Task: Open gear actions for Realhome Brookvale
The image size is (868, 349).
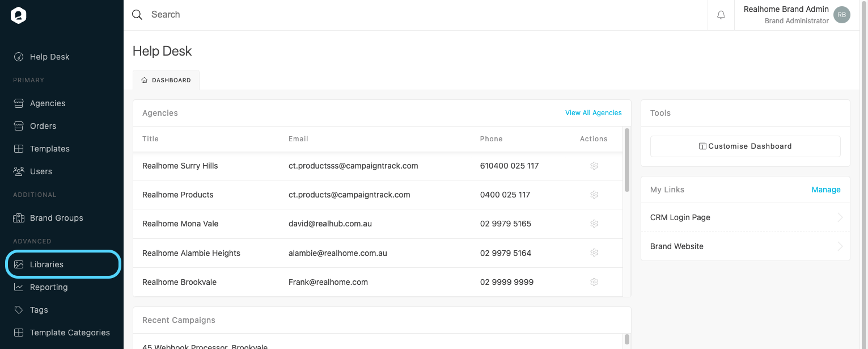Action: 594,282
